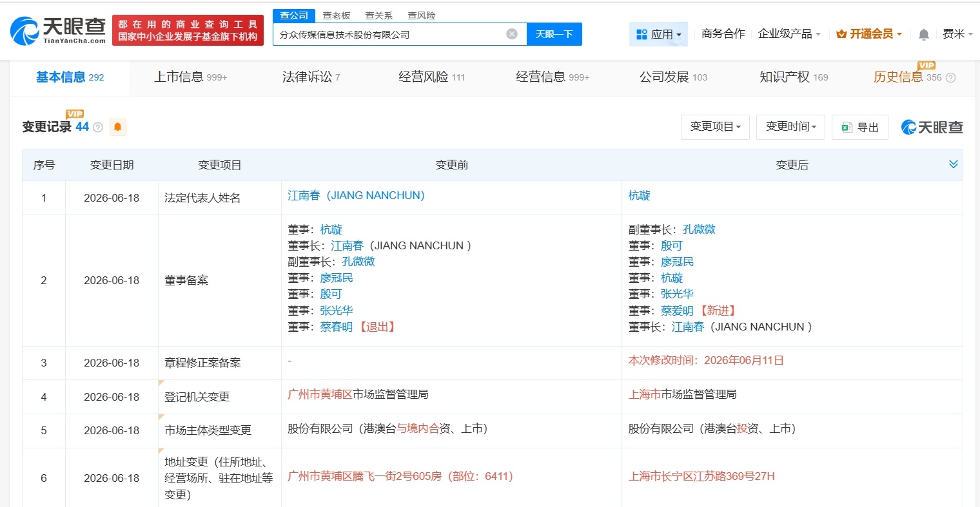Switch to the 上市信息 tab

click(x=191, y=77)
